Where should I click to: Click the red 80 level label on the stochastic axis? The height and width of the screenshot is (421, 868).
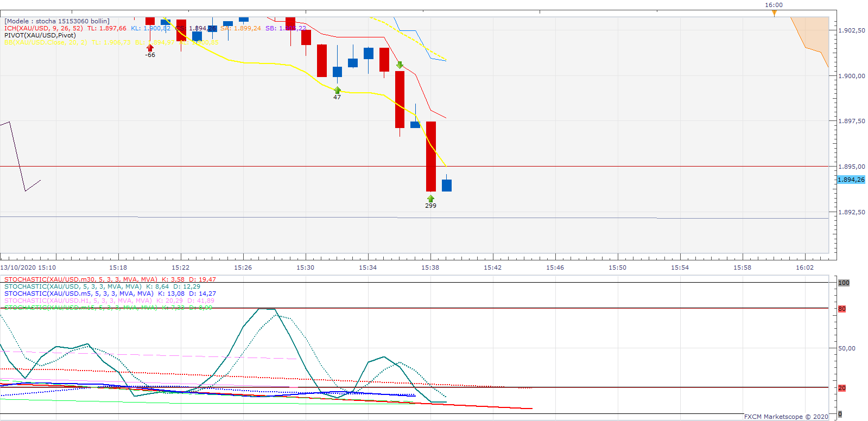pos(842,309)
